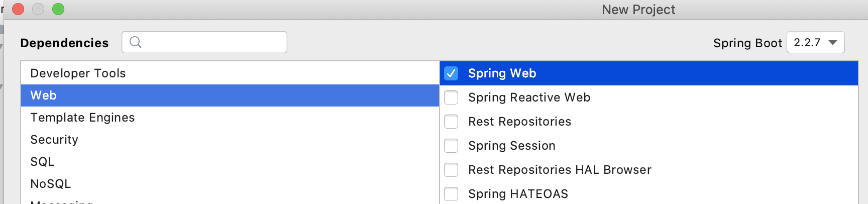Viewport: 868px width, 204px height.
Task: Click the green zoom window button
Action: click(x=58, y=9)
